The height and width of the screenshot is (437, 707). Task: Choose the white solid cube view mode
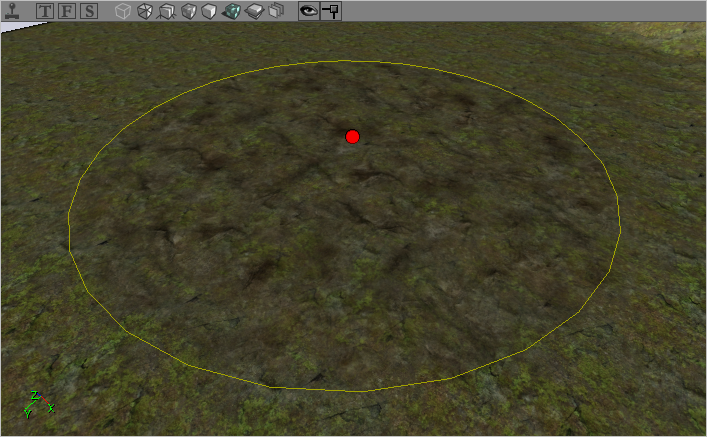(209, 12)
